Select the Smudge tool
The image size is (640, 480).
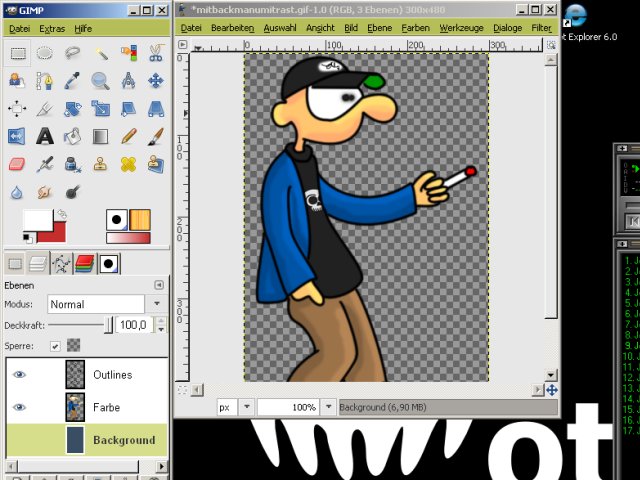(45, 192)
